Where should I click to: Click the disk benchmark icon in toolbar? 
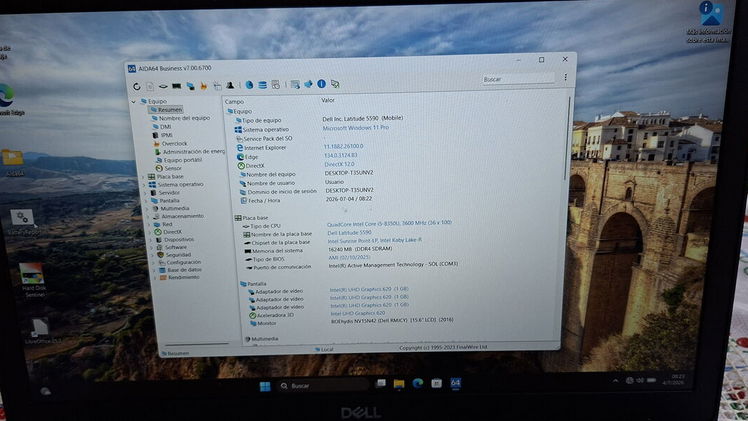(163, 86)
